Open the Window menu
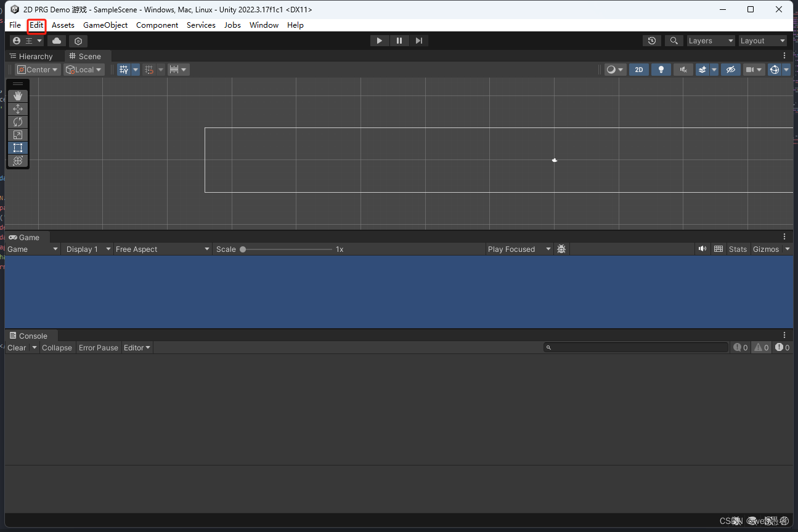This screenshot has height=532, width=798. pos(264,25)
